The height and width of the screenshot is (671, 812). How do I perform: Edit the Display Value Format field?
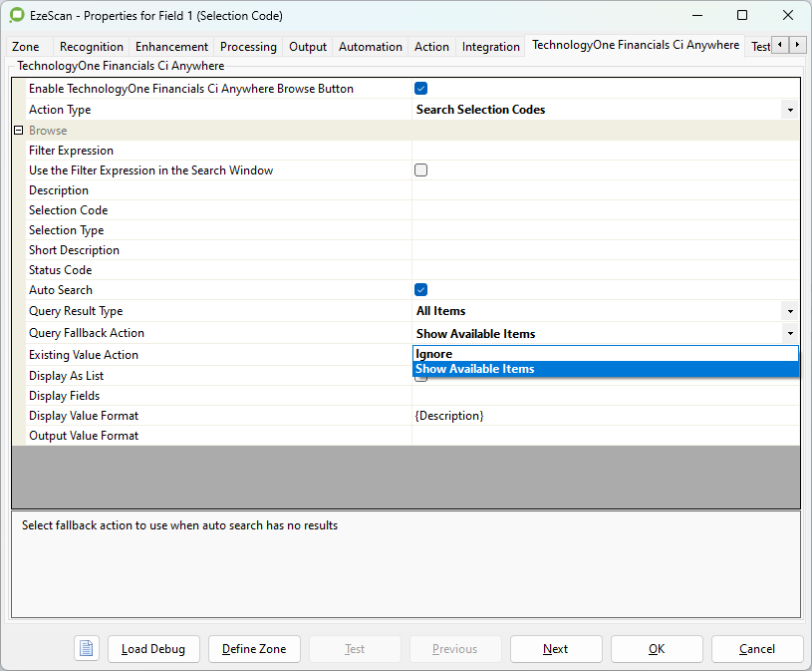(x=605, y=416)
